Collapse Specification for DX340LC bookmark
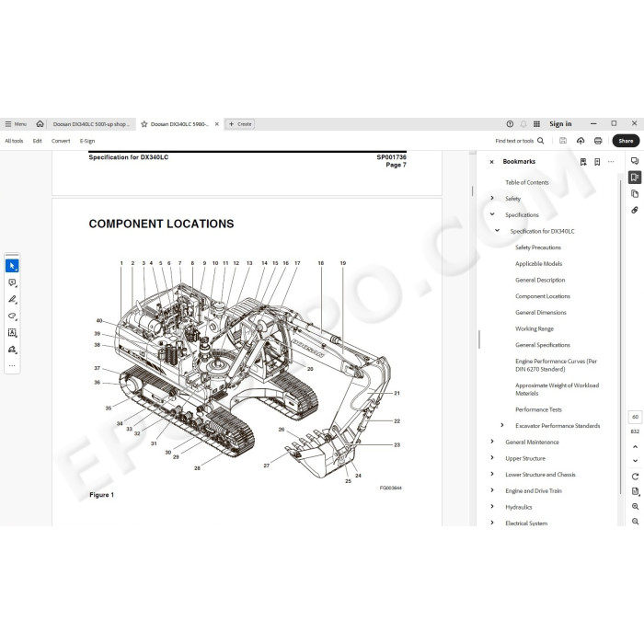 point(497,230)
